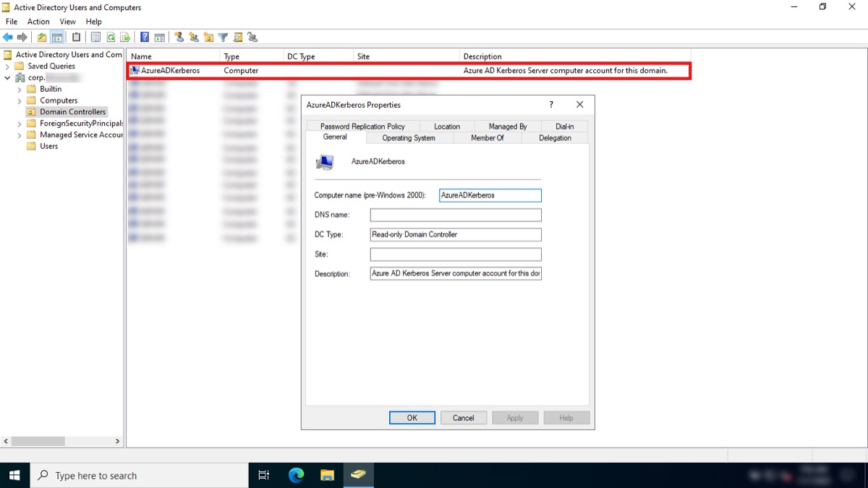The width and height of the screenshot is (868, 488).
Task: Collapse the corp domain node
Action: tap(7, 77)
